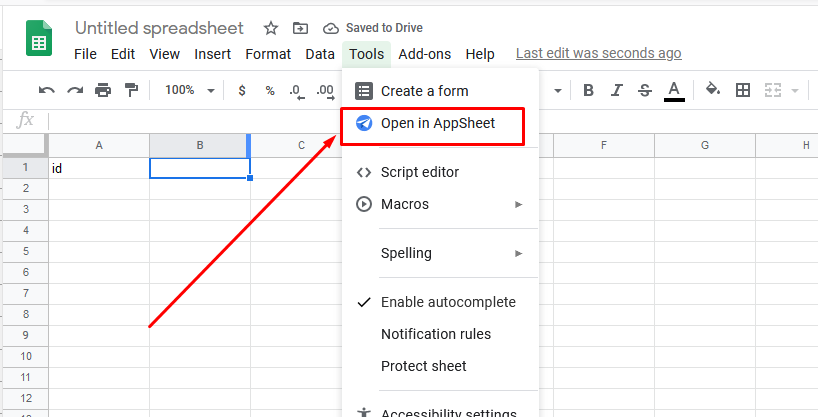This screenshot has height=417, width=818.
Task: Open the text color picker
Action: coord(674,91)
